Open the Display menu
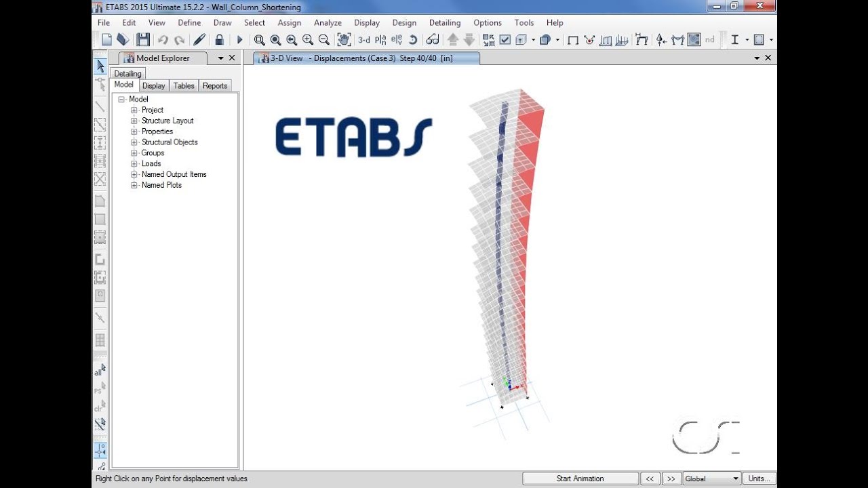868x488 pixels. tap(367, 22)
